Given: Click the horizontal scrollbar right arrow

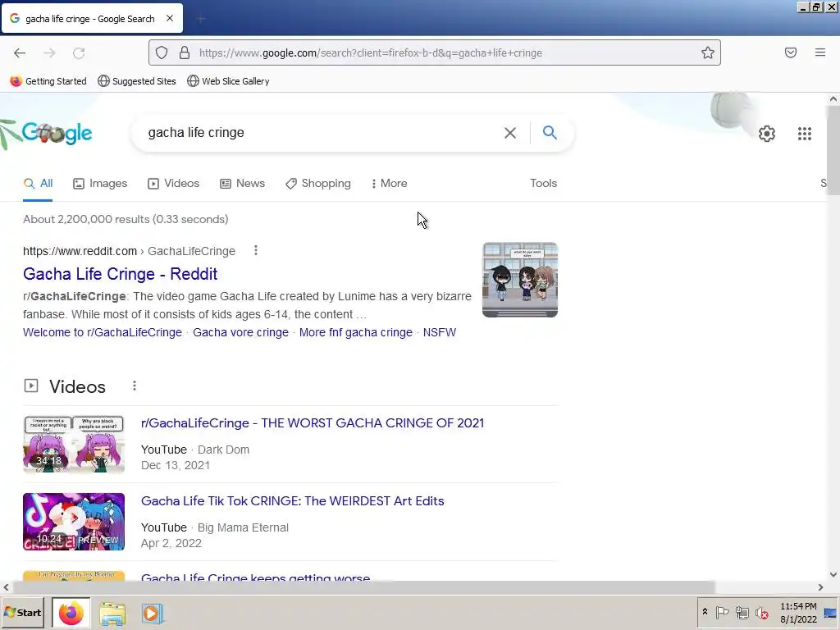Looking at the screenshot, I should 820,587.
